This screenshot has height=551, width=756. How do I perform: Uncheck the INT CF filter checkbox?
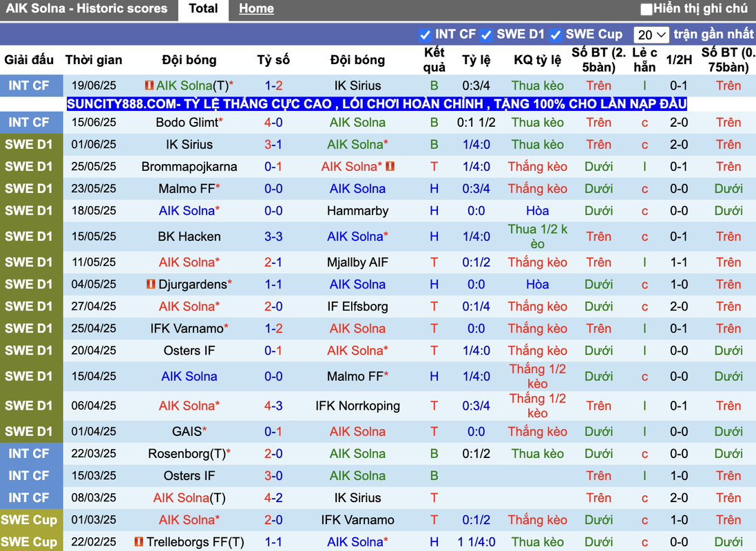click(425, 34)
